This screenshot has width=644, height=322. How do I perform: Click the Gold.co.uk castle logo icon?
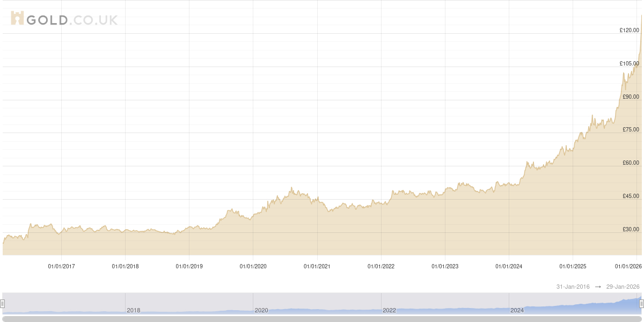click(x=17, y=19)
